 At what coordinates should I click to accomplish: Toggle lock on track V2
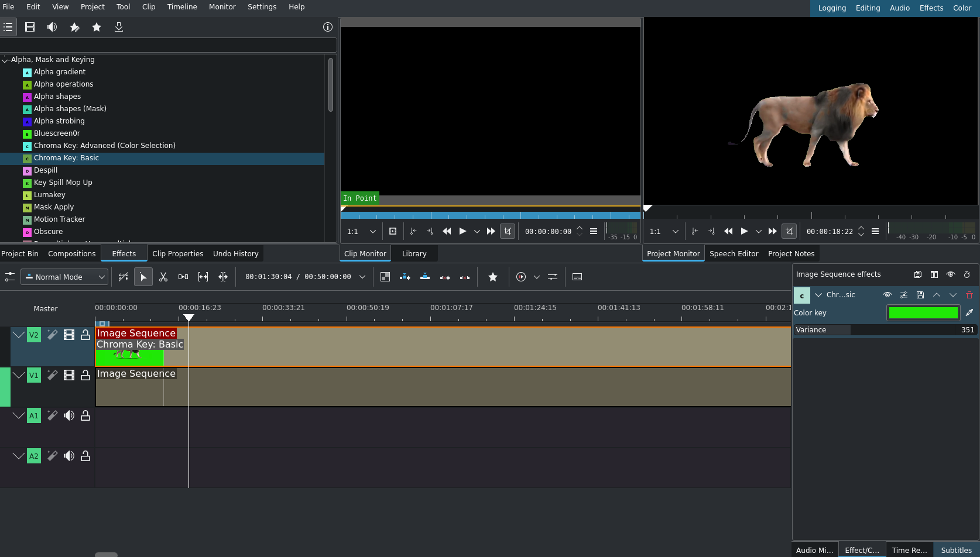[85, 335]
